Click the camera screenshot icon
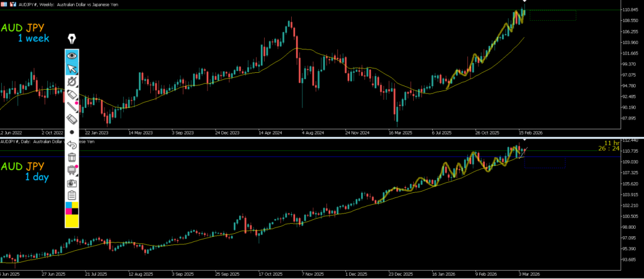 [72, 182]
